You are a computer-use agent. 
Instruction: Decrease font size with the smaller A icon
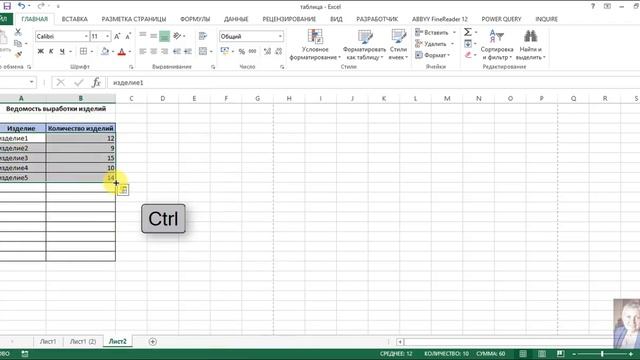tap(128, 36)
